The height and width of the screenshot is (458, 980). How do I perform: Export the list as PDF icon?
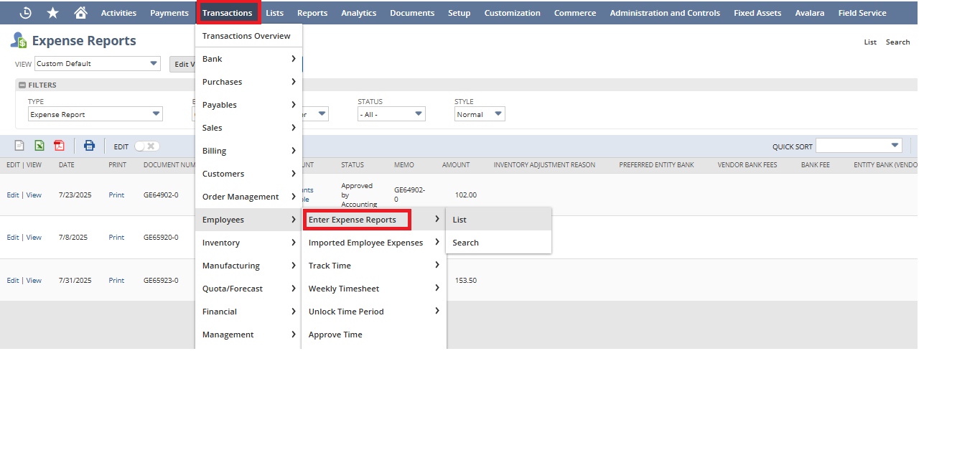coord(60,146)
